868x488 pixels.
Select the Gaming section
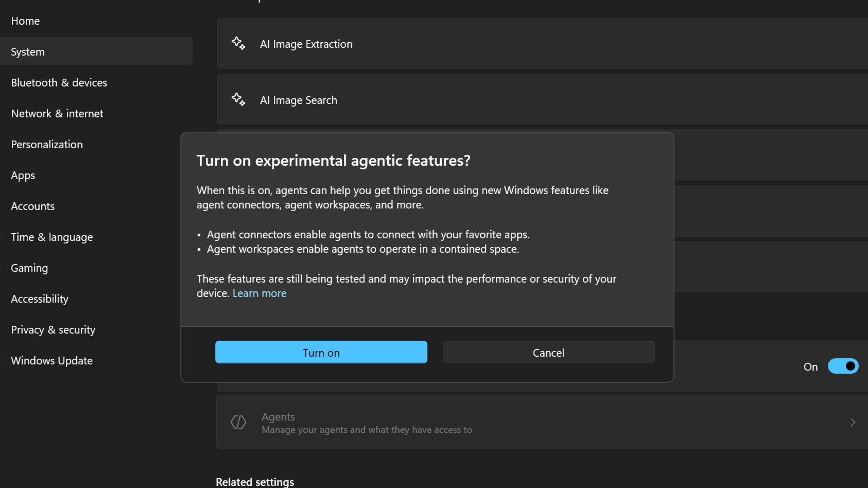[x=29, y=268]
